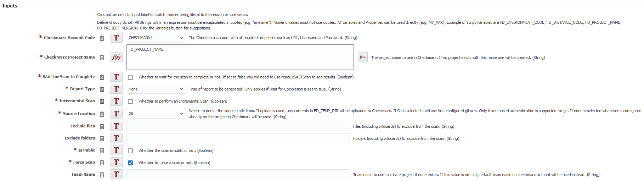
Task: Expand the Report Type dropdown showing None
Action: tap(156, 89)
